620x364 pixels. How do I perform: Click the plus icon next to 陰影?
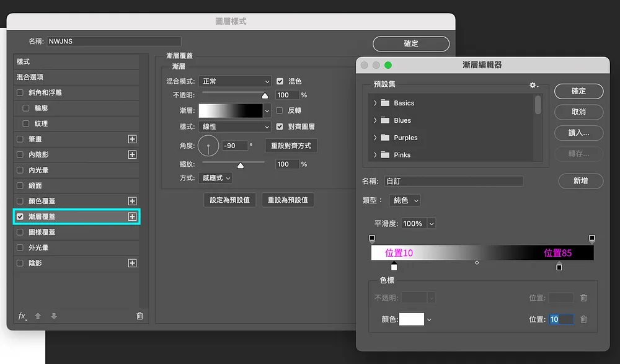pos(132,263)
